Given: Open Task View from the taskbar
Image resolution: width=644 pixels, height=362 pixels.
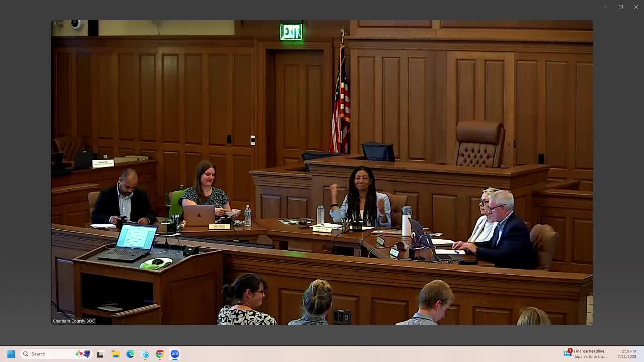Looking at the screenshot, I should tap(100, 354).
